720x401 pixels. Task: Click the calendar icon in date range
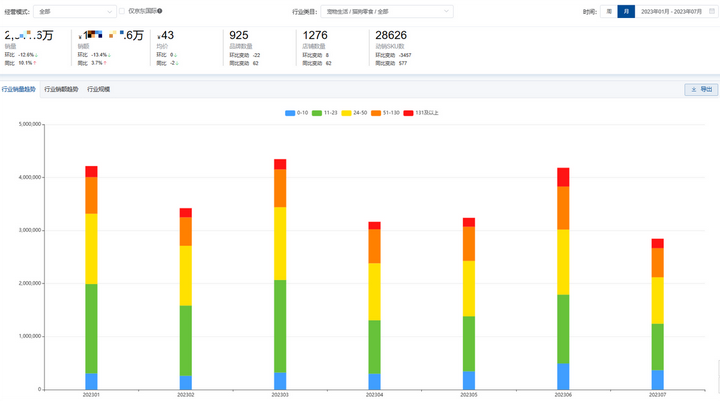click(712, 11)
